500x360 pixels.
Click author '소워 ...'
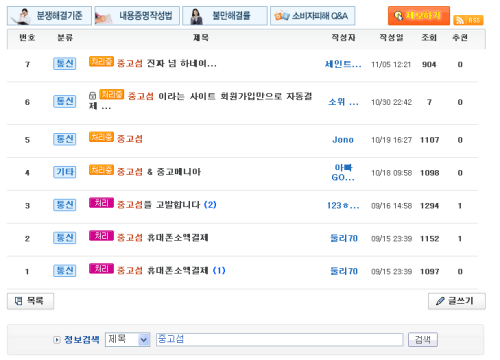pos(343,102)
